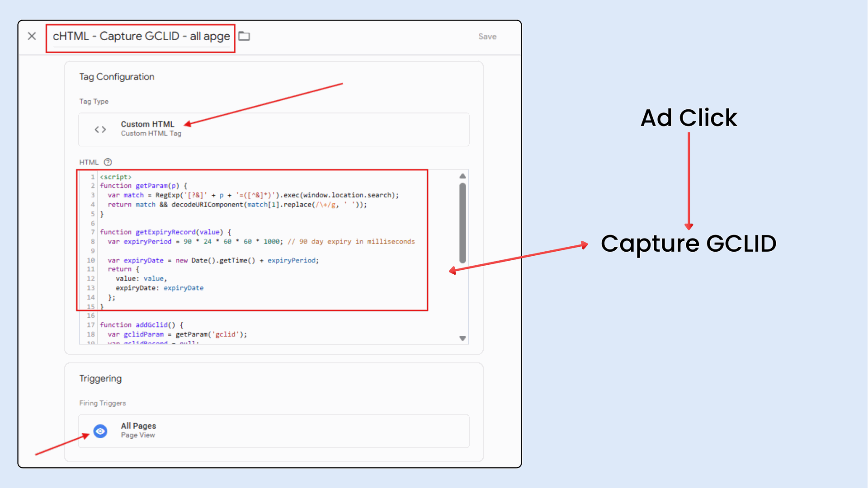Place cursor on getParam function line
Image resolution: width=868 pixels, height=488 pixels.
(x=143, y=186)
